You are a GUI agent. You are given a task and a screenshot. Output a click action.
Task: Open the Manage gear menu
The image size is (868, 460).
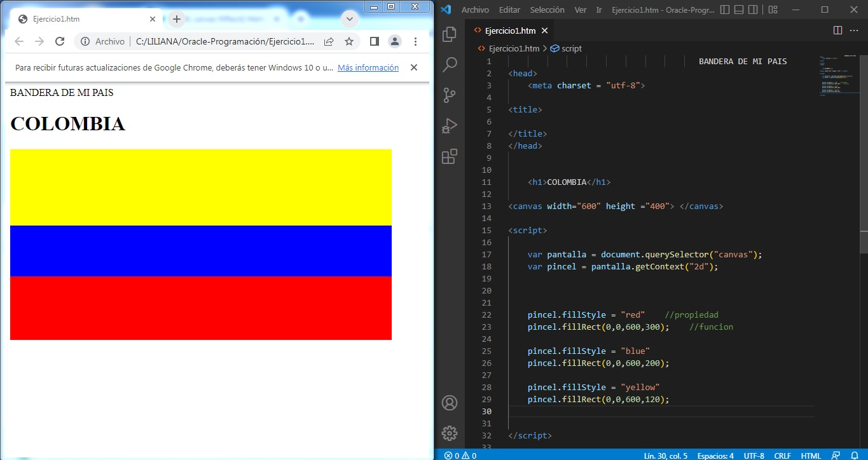pos(450,433)
